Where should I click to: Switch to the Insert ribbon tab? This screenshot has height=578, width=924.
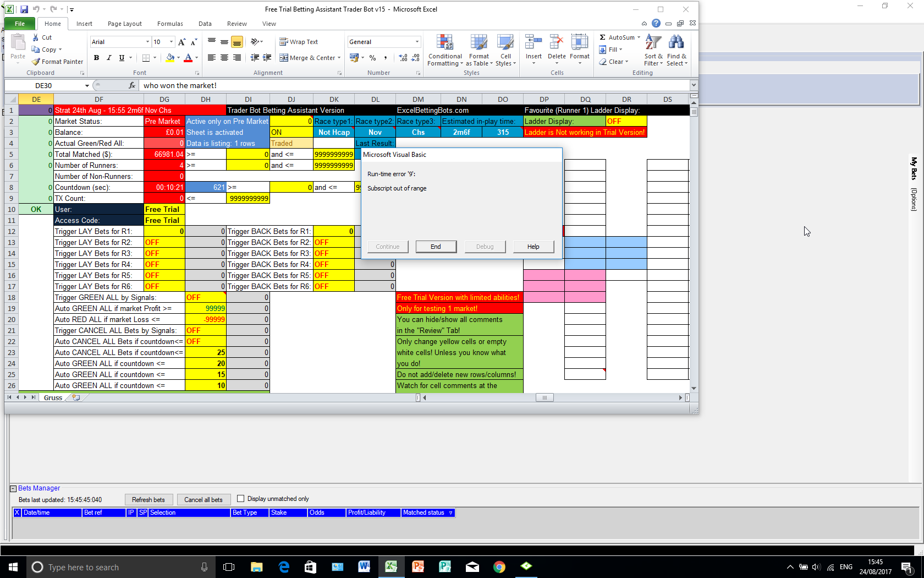click(x=84, y=24)
